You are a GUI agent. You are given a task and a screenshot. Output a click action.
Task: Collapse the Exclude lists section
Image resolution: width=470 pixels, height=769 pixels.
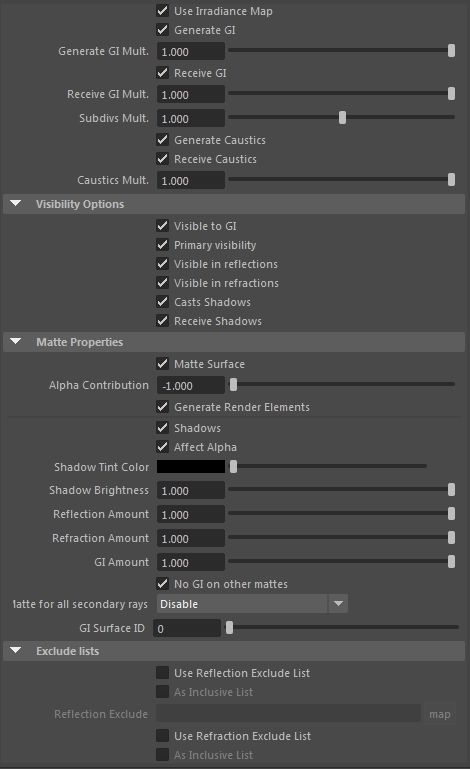click(16, 650)
